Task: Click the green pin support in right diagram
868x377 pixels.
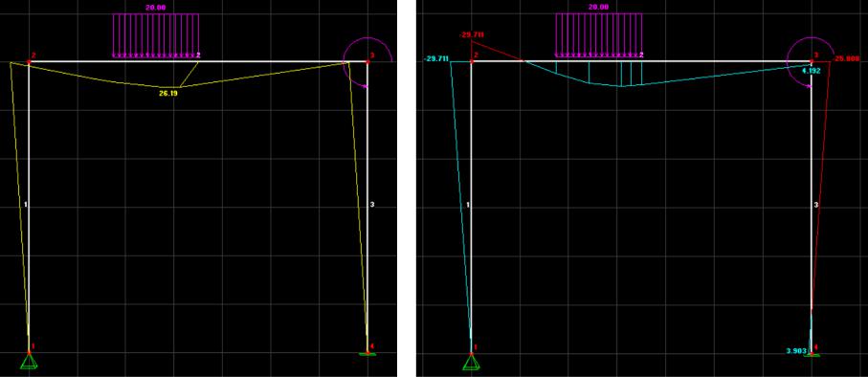Action: click(472, 362)
